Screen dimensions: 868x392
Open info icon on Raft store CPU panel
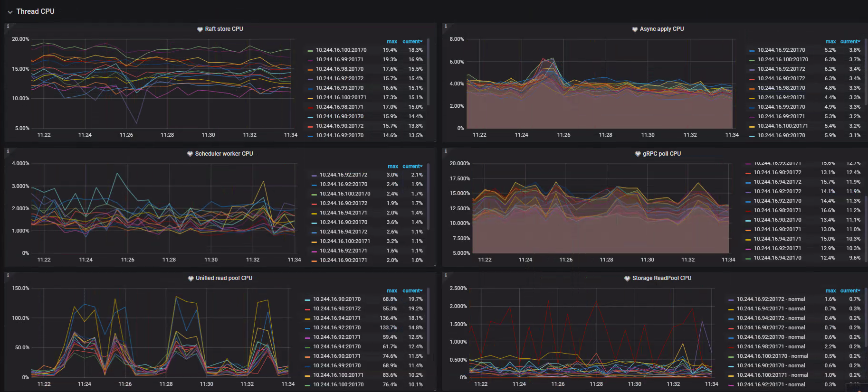(8, 26)
